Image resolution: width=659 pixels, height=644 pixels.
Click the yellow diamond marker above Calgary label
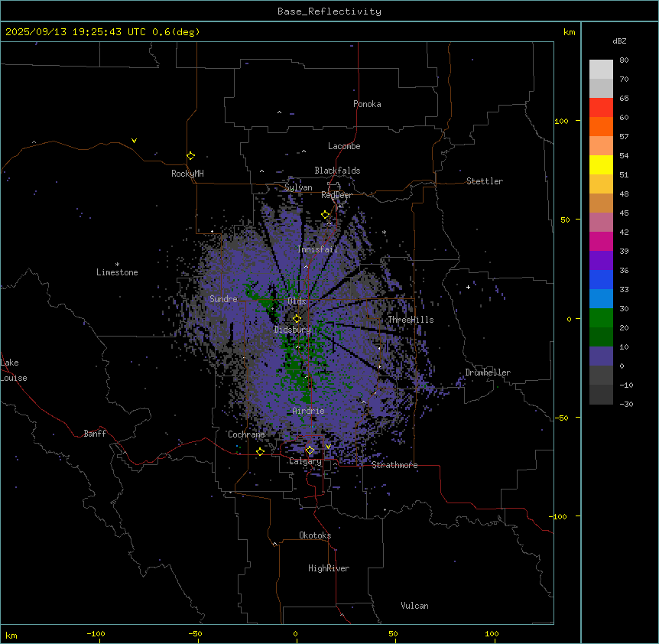(x=310, y=450)
